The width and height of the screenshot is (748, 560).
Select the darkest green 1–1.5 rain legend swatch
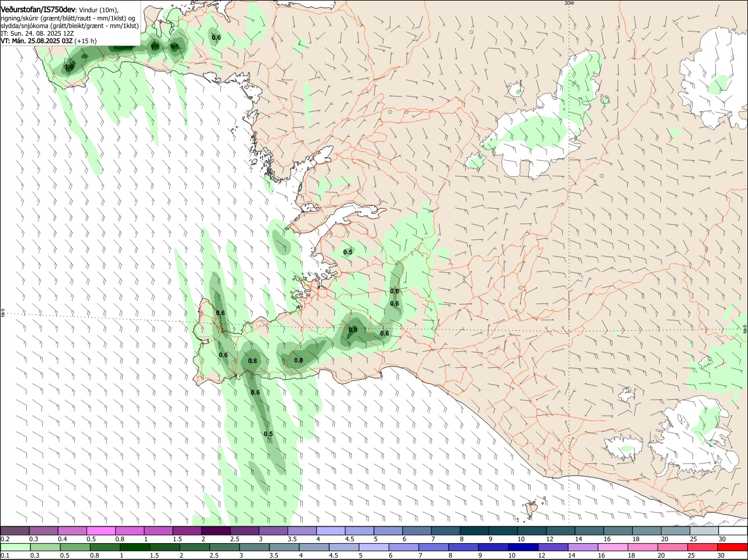click(134, 548)
